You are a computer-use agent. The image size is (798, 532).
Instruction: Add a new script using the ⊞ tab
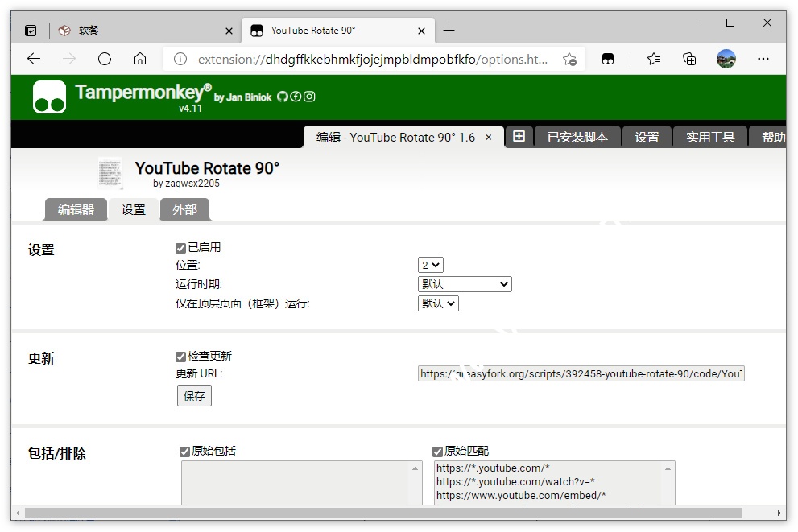click(x=519, y=136)
